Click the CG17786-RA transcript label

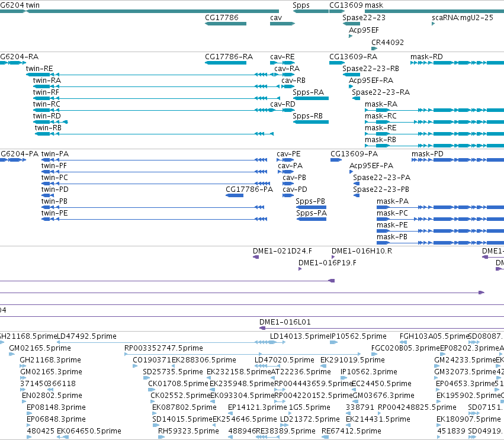(x=229, y=57)
